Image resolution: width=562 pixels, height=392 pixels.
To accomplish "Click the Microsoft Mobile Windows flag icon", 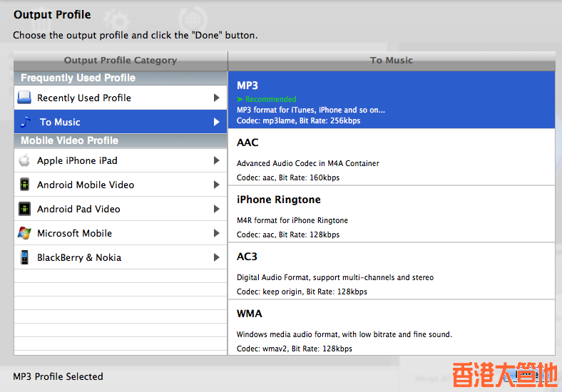I will (x=24, y=233).
